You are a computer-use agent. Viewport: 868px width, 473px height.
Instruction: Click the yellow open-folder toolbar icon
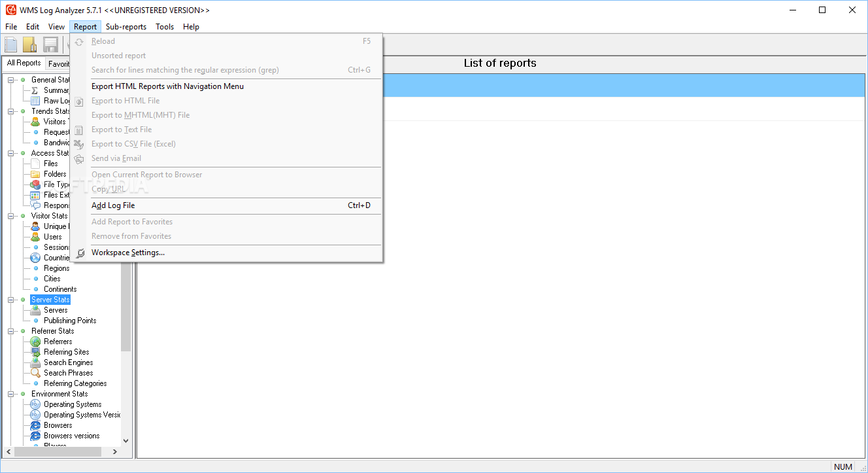pyautogui.click(x=30, y=44)
